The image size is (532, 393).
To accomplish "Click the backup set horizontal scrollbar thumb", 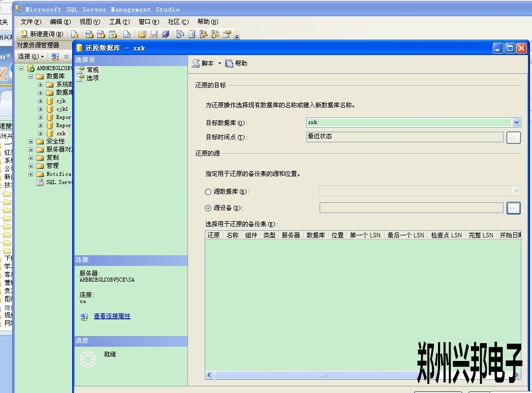I will pos(325,375).
